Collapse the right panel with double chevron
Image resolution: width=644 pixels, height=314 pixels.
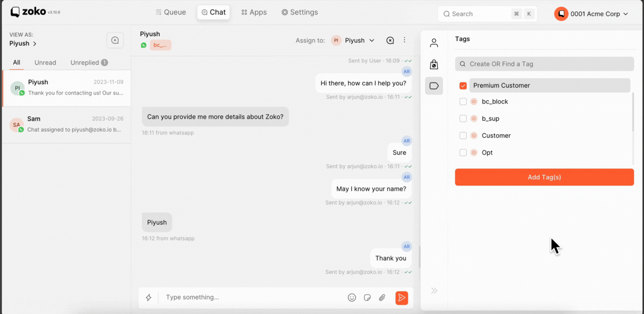coord(434,291)
